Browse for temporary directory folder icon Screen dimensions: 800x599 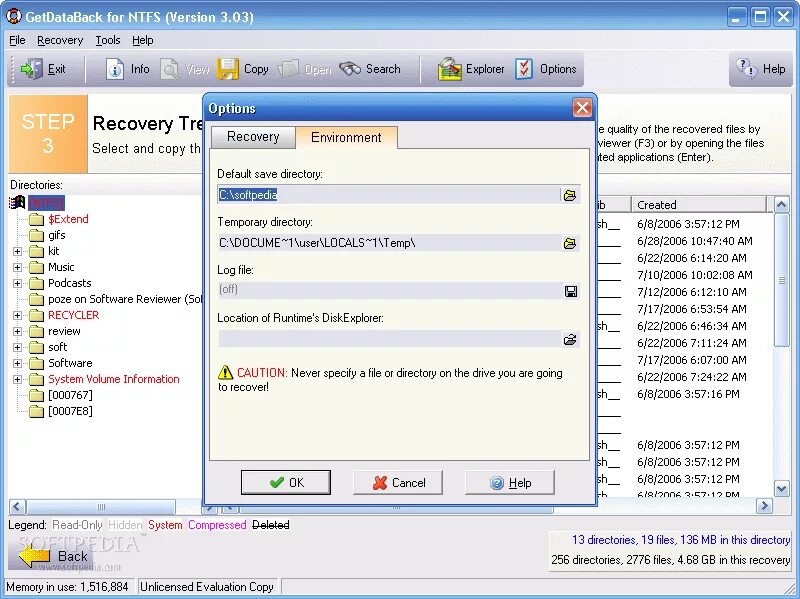(570, 243)
